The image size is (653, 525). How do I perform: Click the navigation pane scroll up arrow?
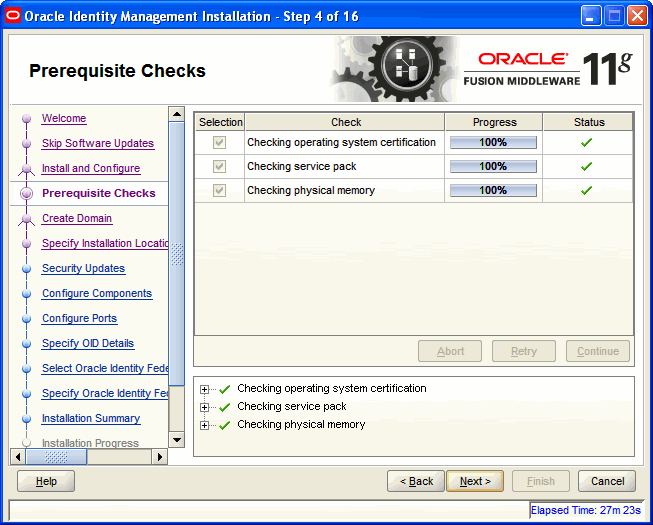click(x=177, y=114)
